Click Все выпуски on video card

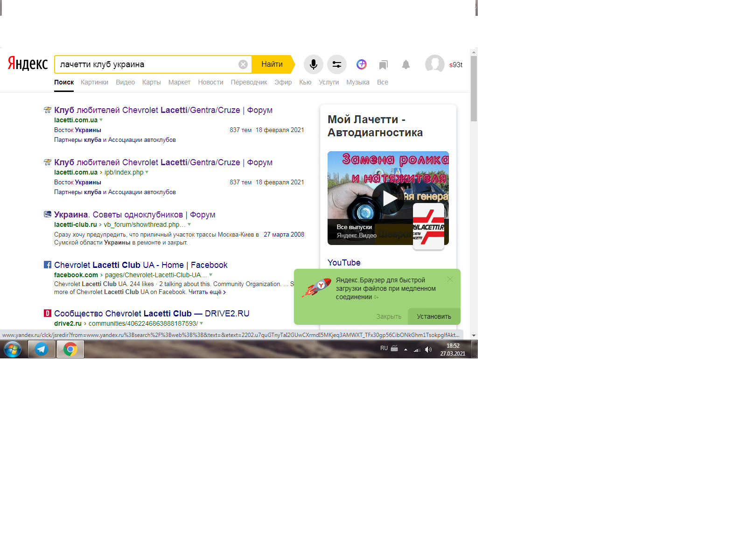pyautogui.click(x=354, y=227)
